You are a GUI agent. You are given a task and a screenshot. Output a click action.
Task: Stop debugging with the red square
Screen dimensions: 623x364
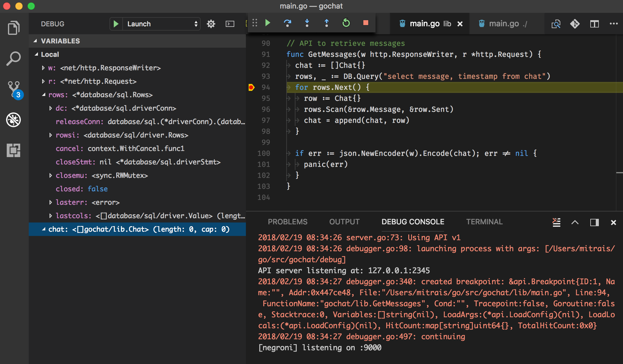pyautogui.click(x=365, y=23)
